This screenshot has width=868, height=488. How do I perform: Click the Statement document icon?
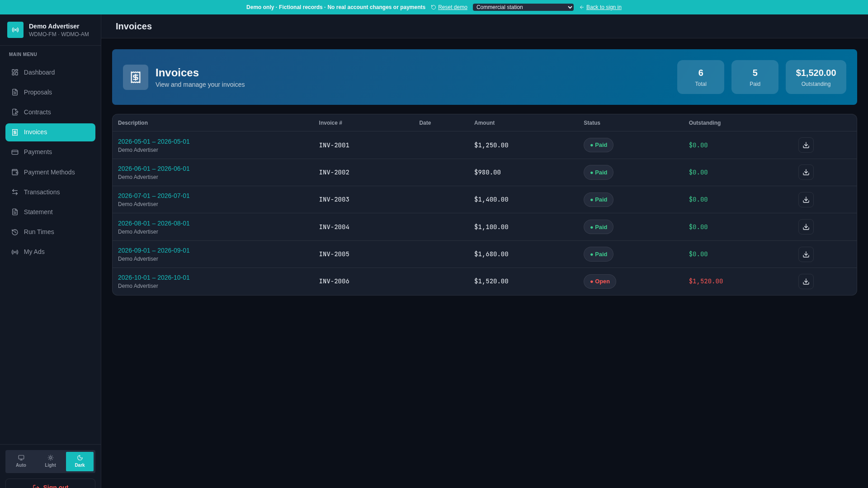[15, 212]
